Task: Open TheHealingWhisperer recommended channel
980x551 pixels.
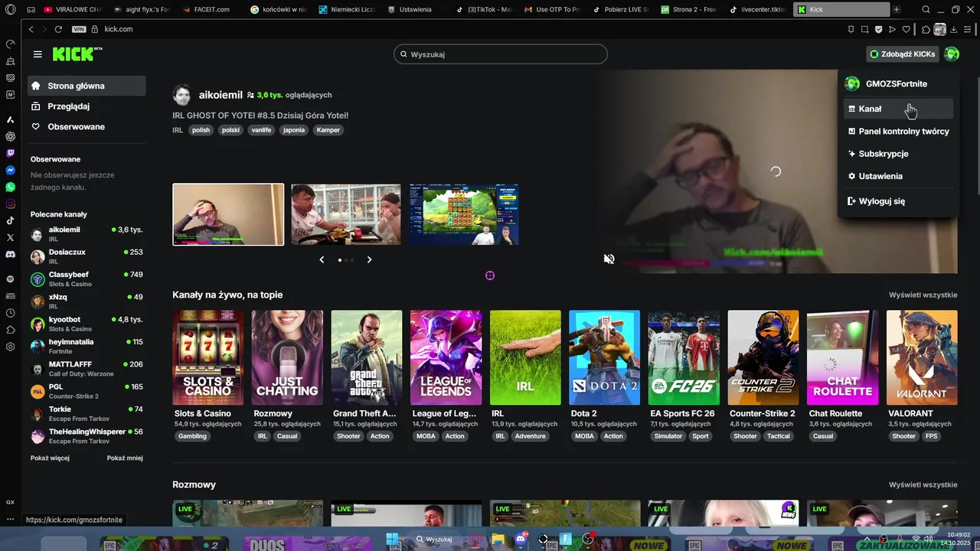Action: 87,436
